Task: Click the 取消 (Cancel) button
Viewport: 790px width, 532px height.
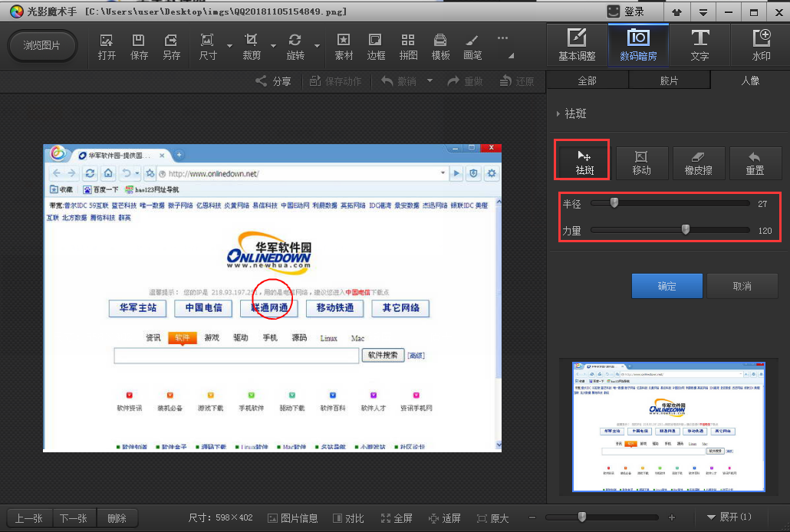Action: click(742, 286)
